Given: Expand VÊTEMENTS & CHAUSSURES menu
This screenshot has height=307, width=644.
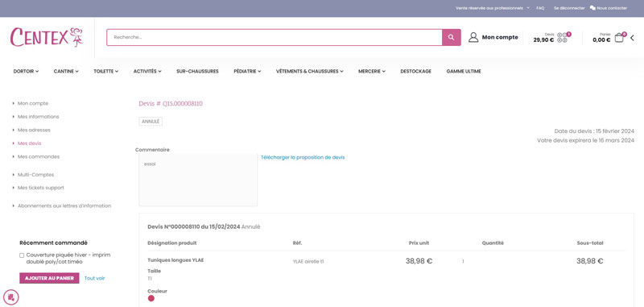Looking at the screenshot, I should coord(310,71).
